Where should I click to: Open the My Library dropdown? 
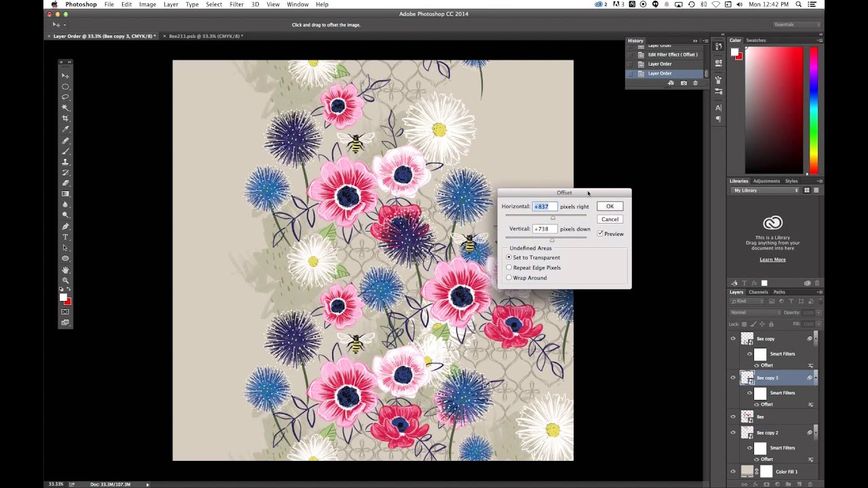click(766, 190)
